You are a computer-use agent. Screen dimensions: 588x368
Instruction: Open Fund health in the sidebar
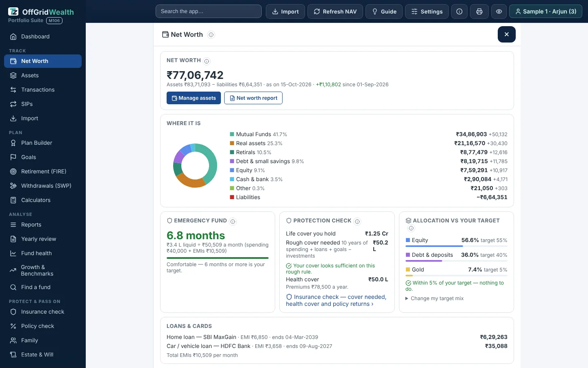tap(43, 253)
